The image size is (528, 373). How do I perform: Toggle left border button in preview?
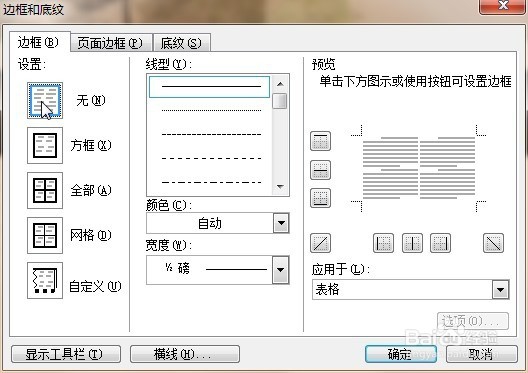[384, 243]
